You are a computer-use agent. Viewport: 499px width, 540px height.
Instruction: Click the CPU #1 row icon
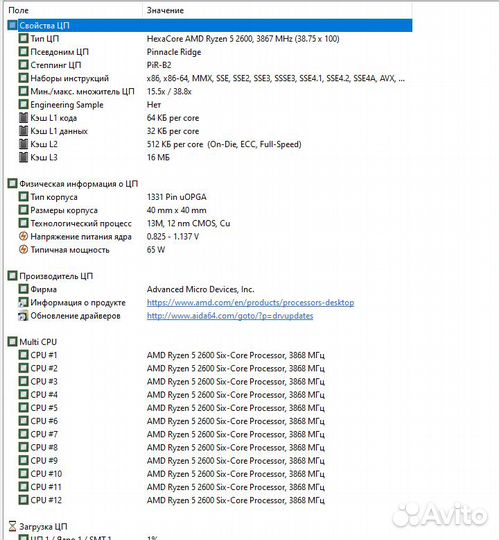(23, 355)
